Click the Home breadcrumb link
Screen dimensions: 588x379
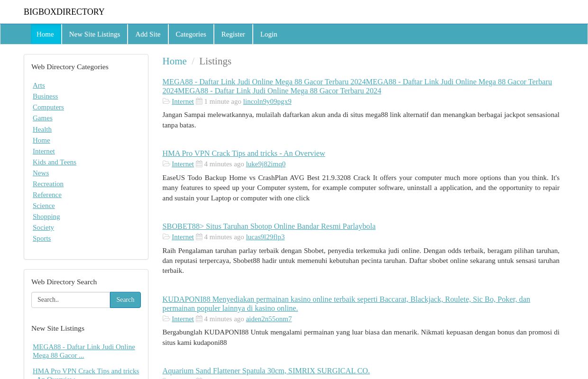click(x=175, y=61)
